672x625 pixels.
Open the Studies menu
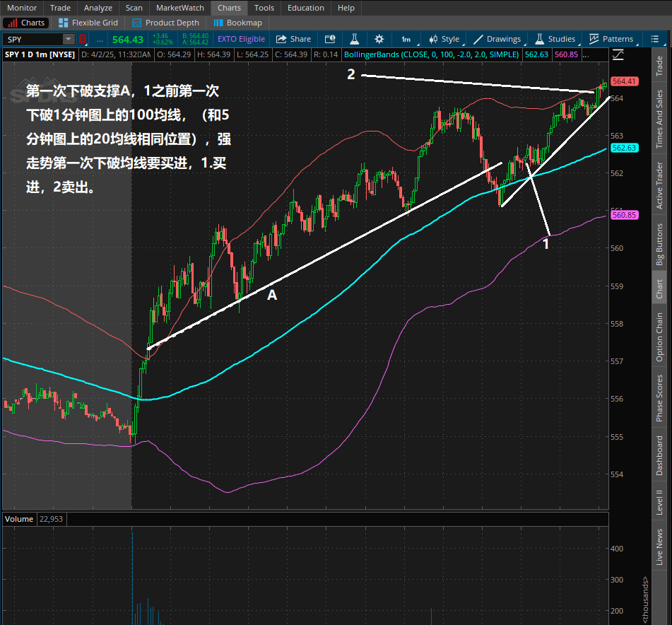tap(555, 39)
